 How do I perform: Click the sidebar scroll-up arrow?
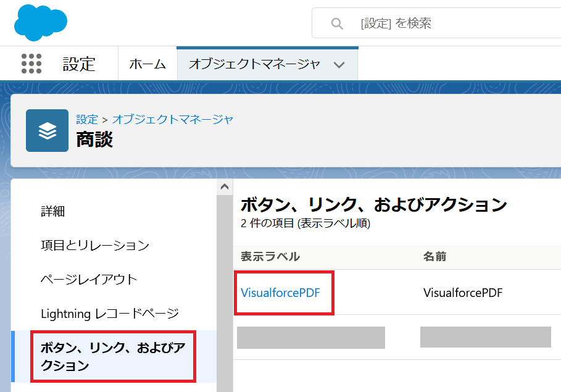[x=225, y=186]
